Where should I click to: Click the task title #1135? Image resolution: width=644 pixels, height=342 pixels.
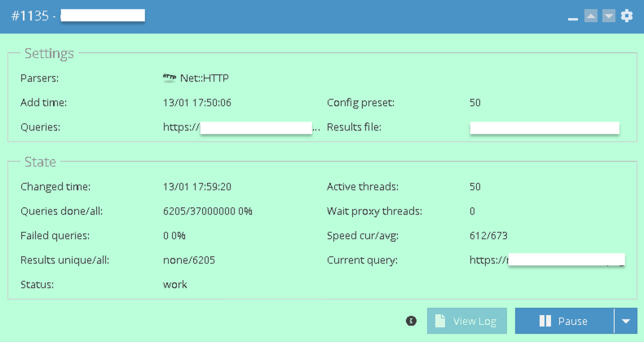coord(30,16)
